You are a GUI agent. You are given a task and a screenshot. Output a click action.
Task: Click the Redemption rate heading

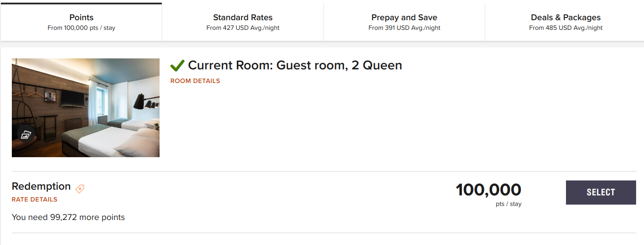pyautogui.click(x=41, y=186)
